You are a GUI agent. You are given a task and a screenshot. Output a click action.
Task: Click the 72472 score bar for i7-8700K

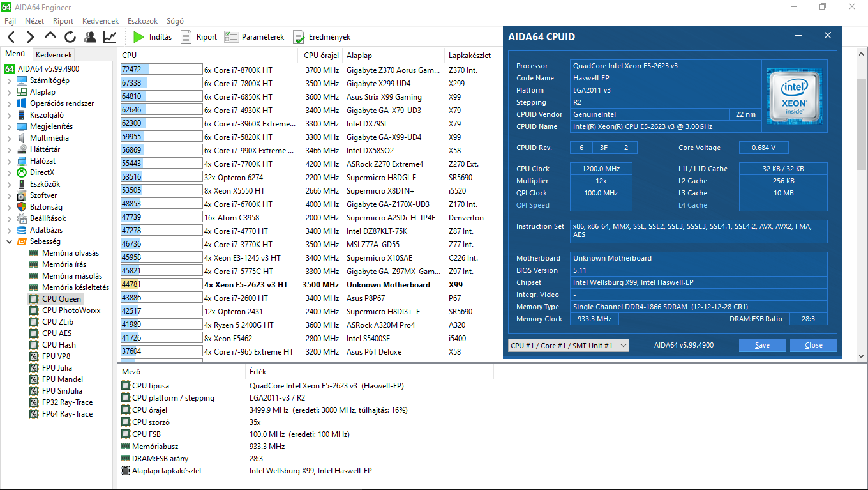coord(161,70)
